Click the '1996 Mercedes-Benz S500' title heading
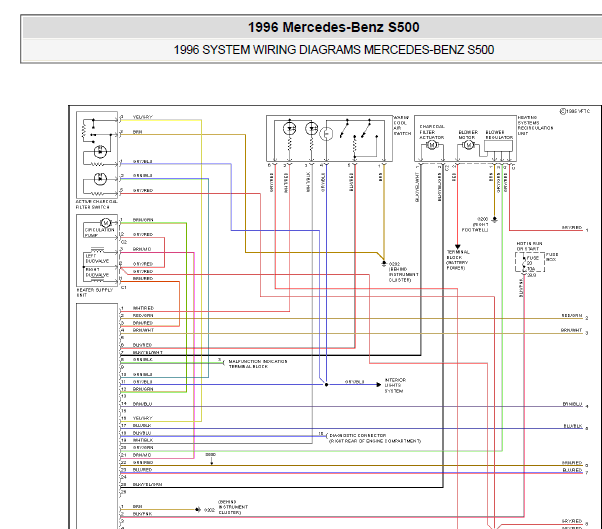The image size is (602, 529). click(333, 27)
